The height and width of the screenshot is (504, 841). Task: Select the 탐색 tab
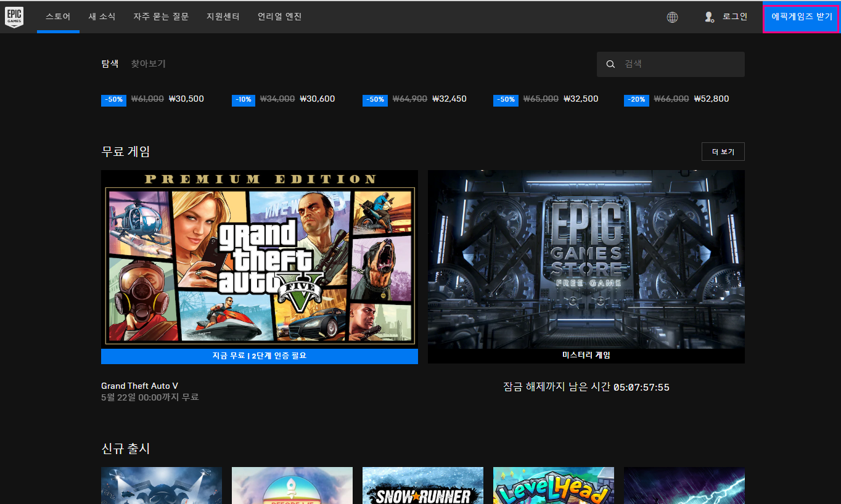(x=110, y=63)
